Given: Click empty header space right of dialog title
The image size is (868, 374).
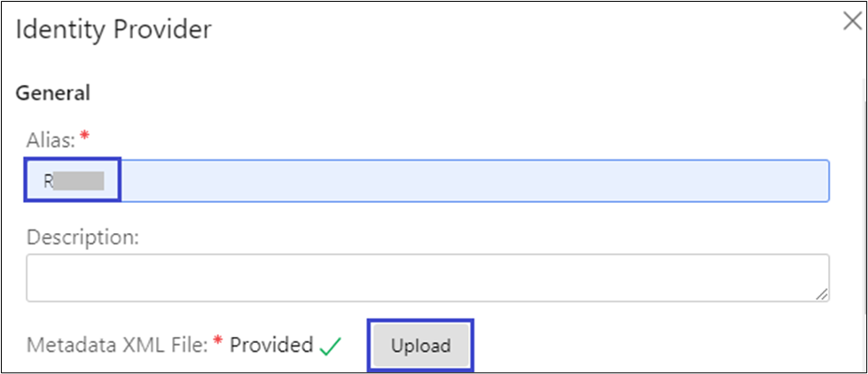Looking at the screenshot, I should (x=532, y=29).
